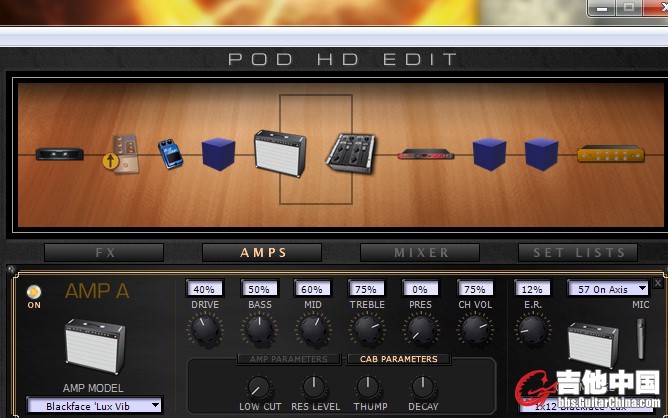668x418 pixels.
Task: Click the TREBLE 75% value field
Action: click(x=366, y=289)
